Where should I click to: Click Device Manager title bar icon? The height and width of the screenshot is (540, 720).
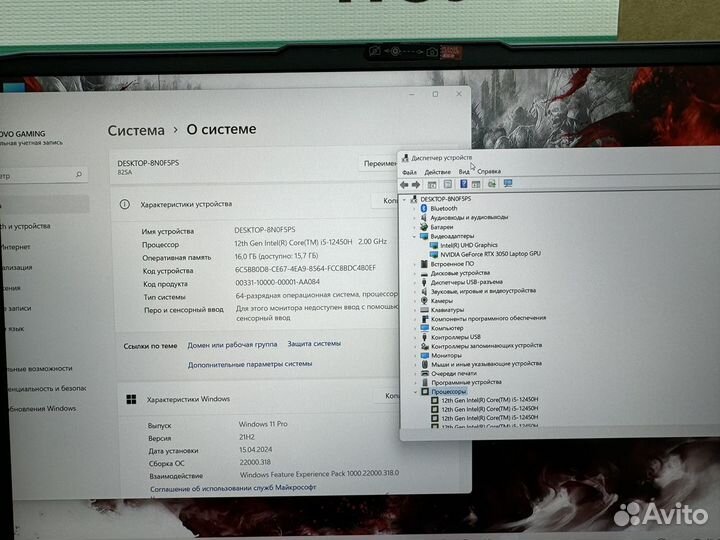pos(405,158)
